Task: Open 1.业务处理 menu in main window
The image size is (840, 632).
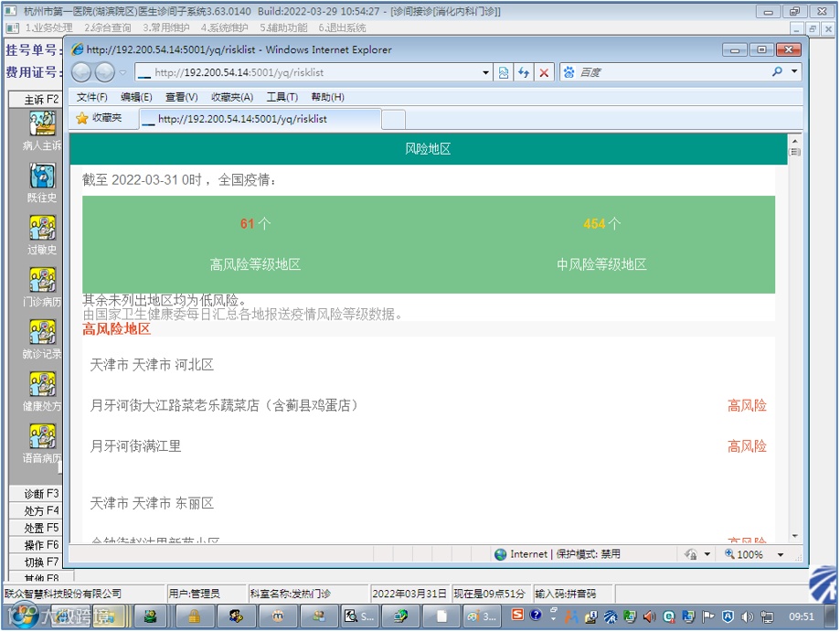Action: pyautogui.click(x=48, y=27)
